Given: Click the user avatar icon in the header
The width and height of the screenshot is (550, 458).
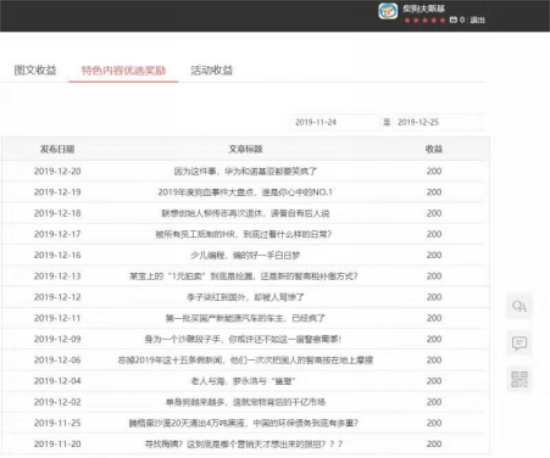Looking at the screenshot, I should point(388,11).
